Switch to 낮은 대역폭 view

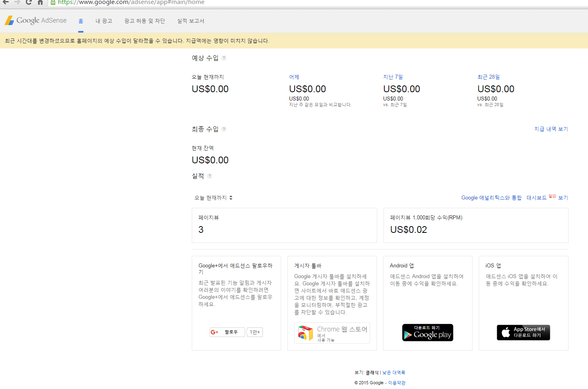coord(394,373)
